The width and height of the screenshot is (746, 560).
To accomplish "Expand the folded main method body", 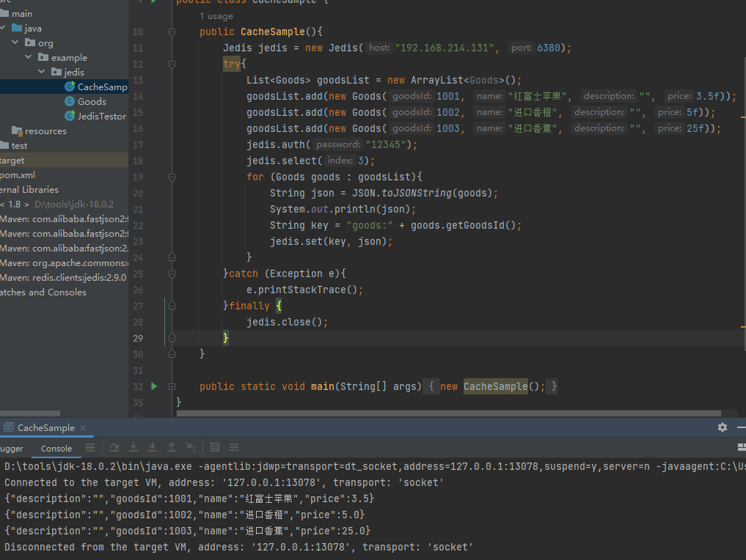I will coord(172,386).
